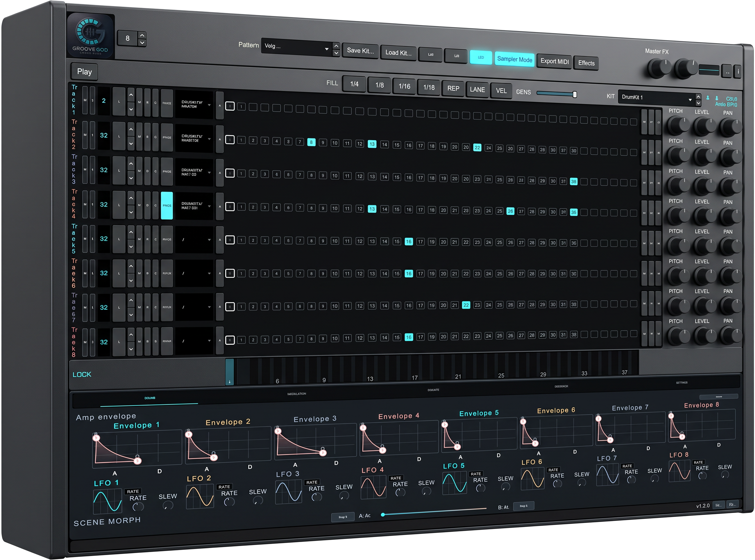The width and height of the screenshot is (755, 560).
Task: Click the Play button
Action: (84, 71)
